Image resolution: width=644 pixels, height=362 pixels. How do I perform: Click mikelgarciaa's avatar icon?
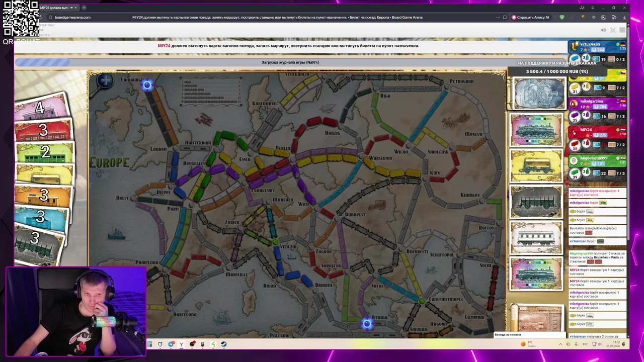(574, 104)
